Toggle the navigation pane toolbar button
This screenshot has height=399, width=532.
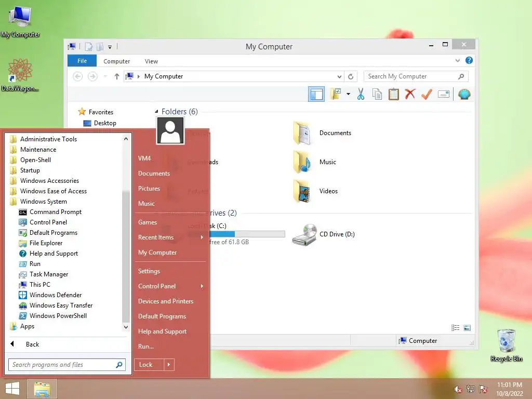316,94
